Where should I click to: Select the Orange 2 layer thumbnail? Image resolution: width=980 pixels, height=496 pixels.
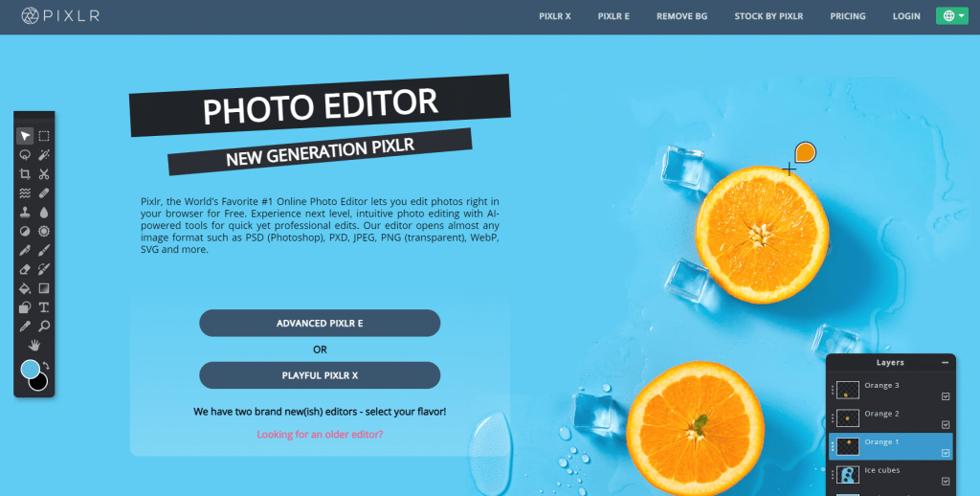(x=848, y=418)
